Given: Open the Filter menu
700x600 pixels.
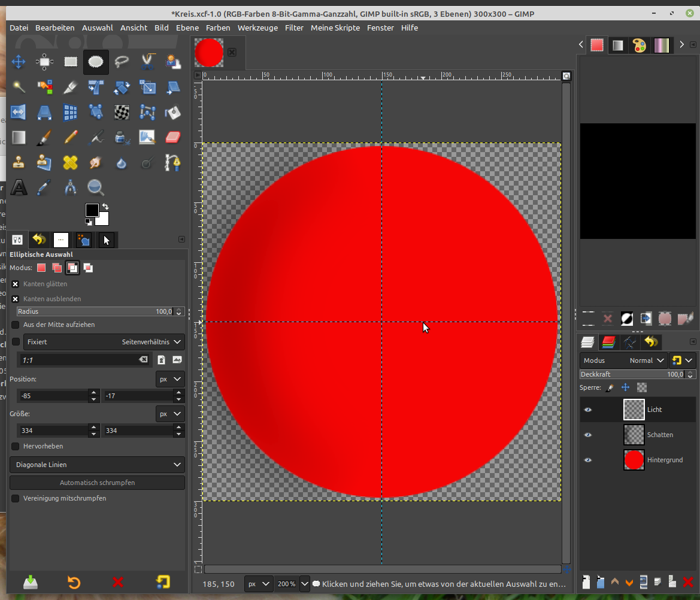Looking at the screenshot, I should 294,28.
